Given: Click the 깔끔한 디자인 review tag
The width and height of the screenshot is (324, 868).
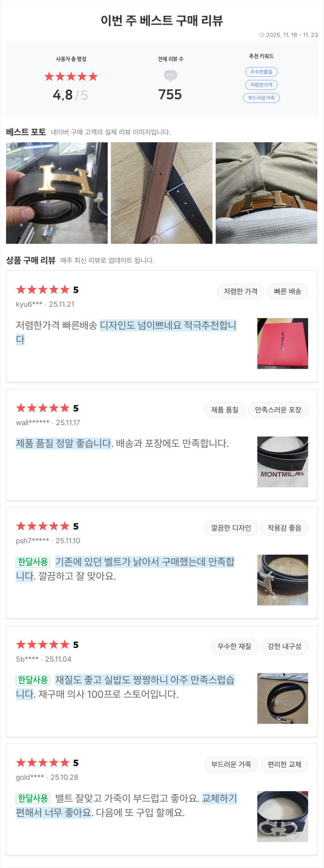Looking at the screenshot, I should (231, 528).
